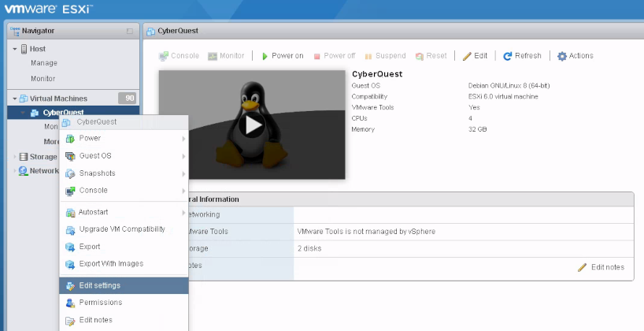Click the Autostart submenu arrow
Screen dimensions: 644x331
[183, 213]
